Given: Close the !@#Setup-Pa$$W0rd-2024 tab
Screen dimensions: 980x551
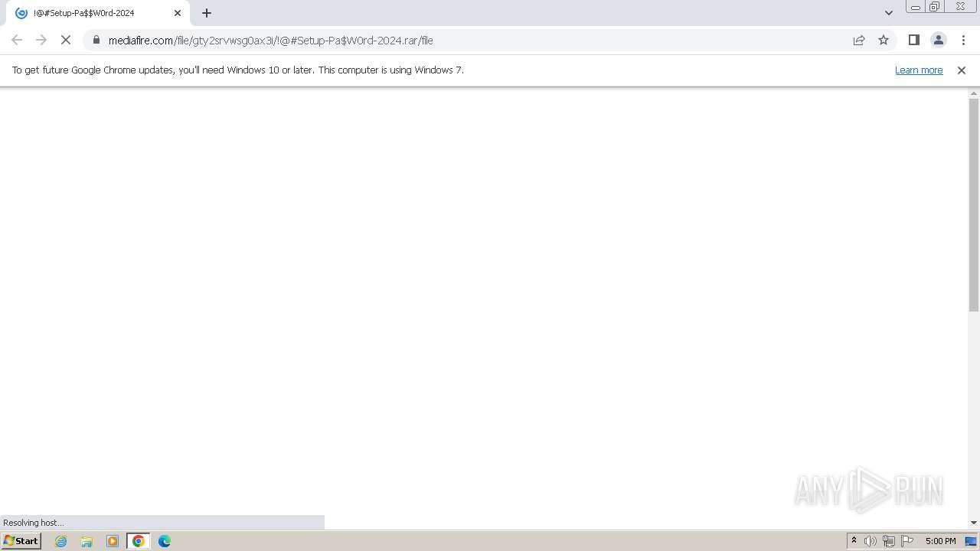Looking at the screenshot, I should coord(178,13).
